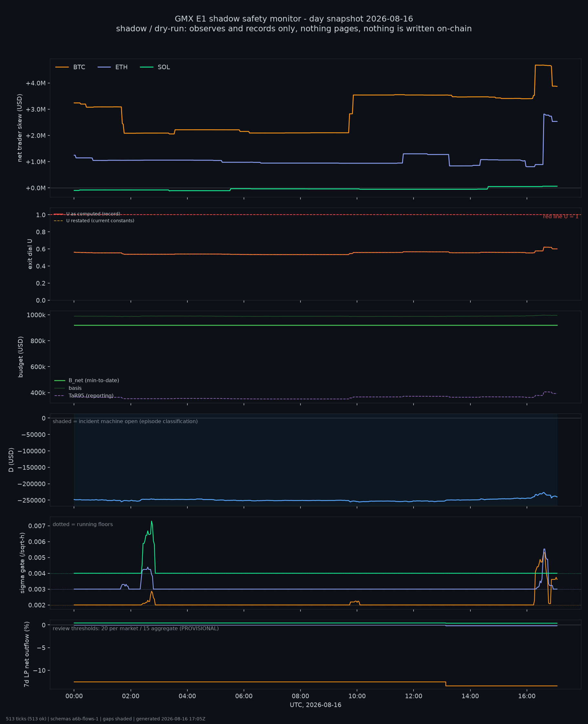The image size is (588, 724).
Task: Click the "04:00" time axis tick
Action: [x=187, y=696]
